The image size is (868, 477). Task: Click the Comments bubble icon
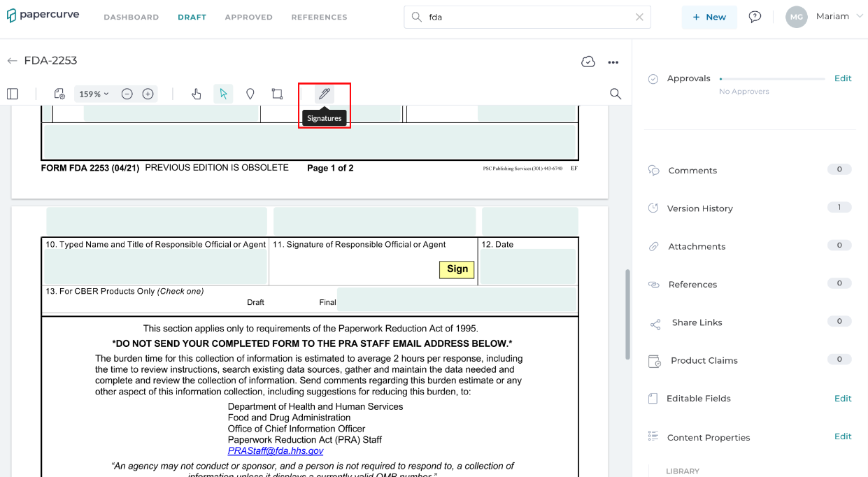click(654, 170)
